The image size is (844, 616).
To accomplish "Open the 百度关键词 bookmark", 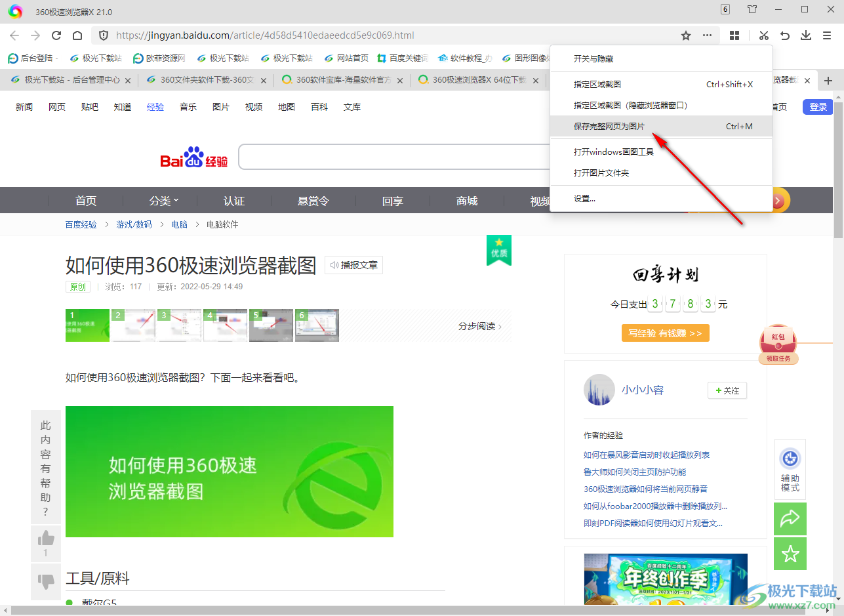I will pyautogui.click(x=402, y=58).
